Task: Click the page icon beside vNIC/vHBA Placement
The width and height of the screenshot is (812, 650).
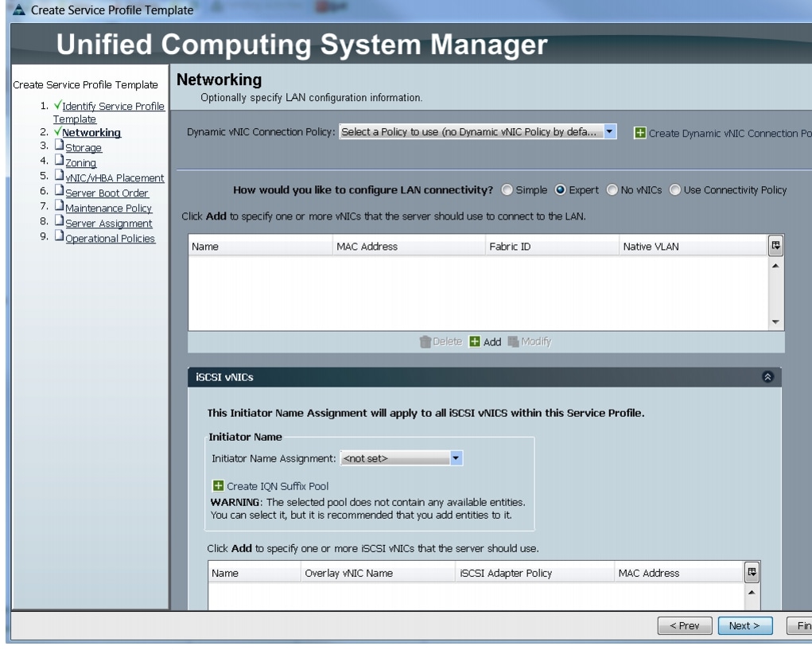Action: click(x=59, y=175)
